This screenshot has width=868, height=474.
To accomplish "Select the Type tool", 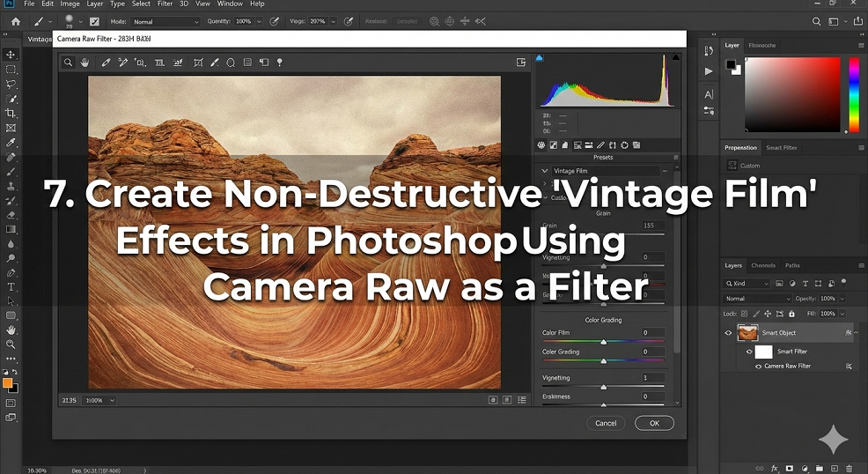I will click(x=11, y=287).
